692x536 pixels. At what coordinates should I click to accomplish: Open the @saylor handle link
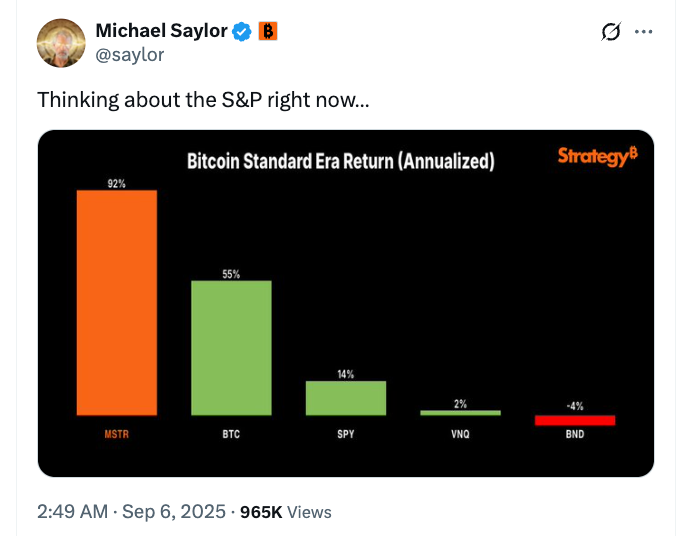129,55
